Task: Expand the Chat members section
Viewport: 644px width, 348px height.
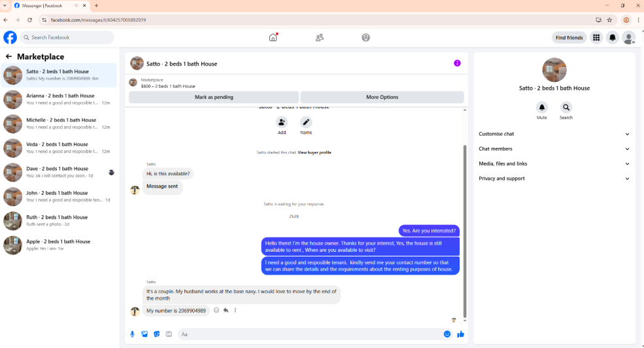Action: coord(554,148)
